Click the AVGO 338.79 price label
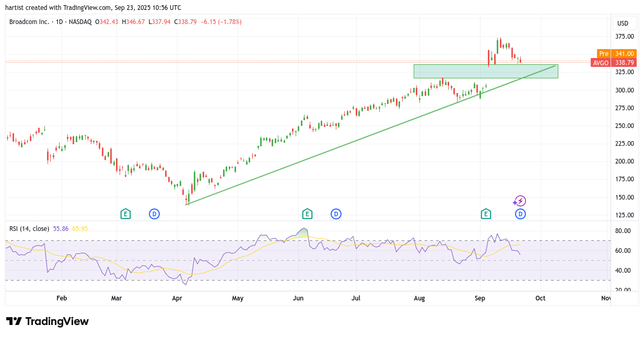644x337 pixels. (x=614, y=63)
